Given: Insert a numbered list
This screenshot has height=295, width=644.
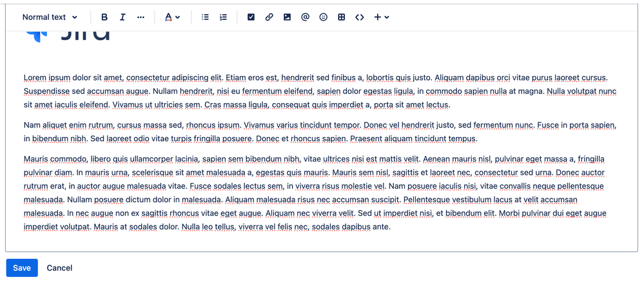Looking at the screenshot, I should 223,17.
